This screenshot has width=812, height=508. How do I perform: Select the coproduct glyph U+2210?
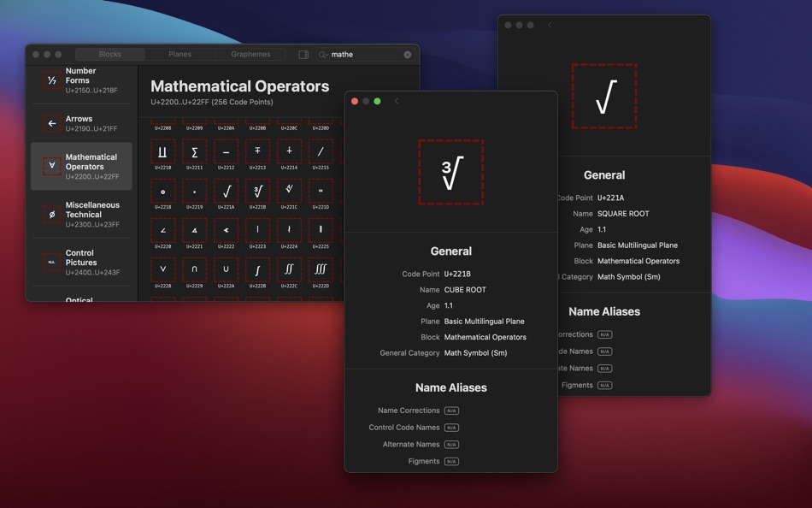point(162,152)
